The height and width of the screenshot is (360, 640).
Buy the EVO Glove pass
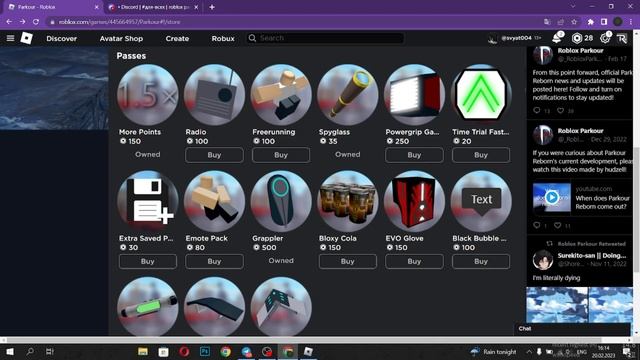point(414,261)
